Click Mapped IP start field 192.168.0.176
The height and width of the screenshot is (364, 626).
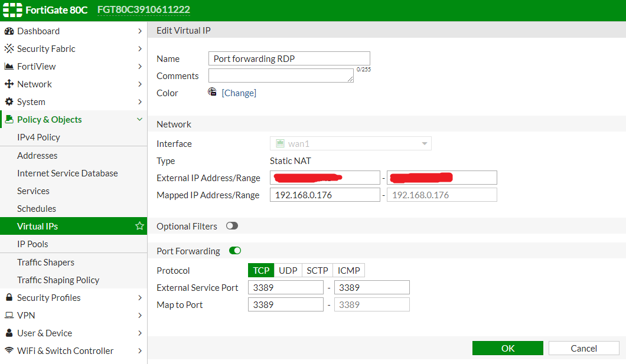325,195
